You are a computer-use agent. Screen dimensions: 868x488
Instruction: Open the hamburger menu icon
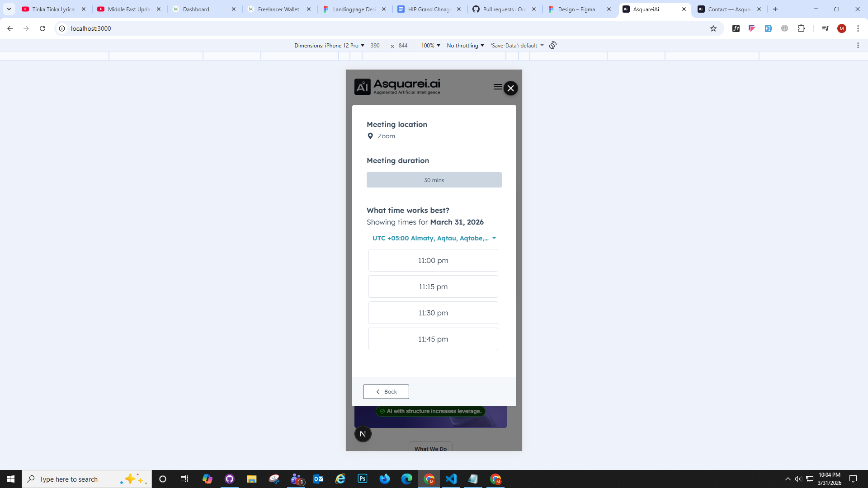497,87
